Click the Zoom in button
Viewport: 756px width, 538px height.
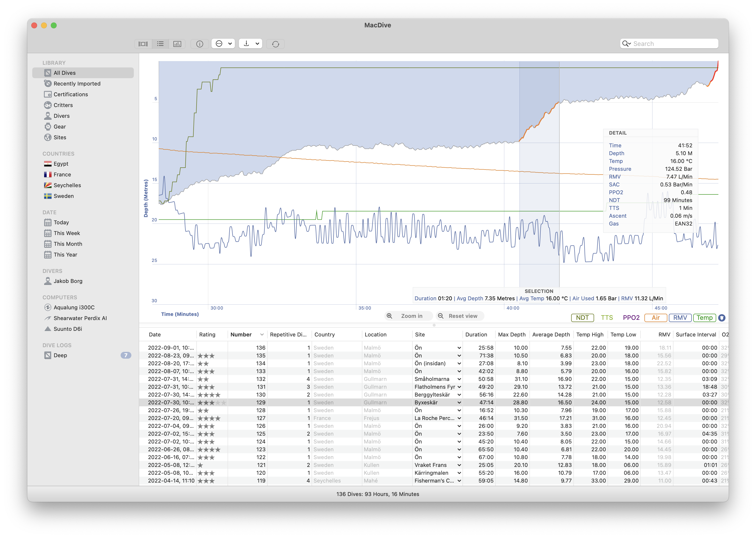point(409,316)
